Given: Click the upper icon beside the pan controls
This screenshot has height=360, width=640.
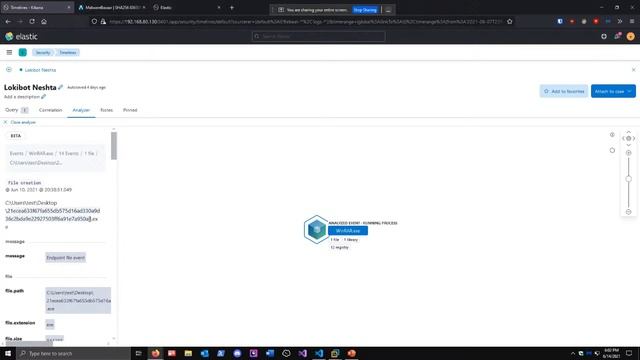Looking at the screenshot, I should point(612,135).
